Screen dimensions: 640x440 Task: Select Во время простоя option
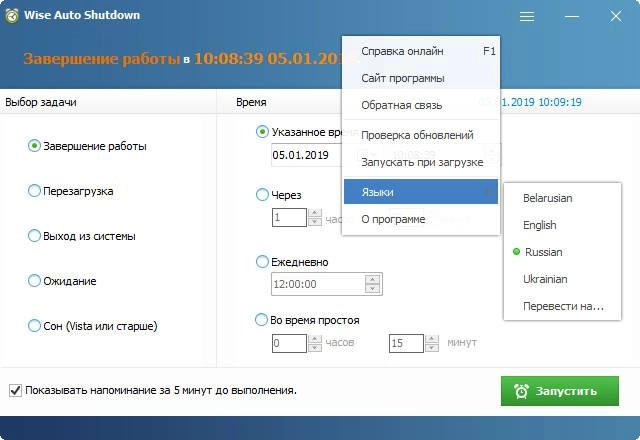pos(261,319)
